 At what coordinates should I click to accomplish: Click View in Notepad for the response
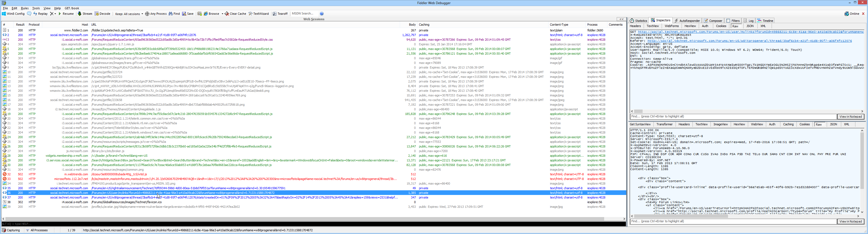tap(851, 221)
